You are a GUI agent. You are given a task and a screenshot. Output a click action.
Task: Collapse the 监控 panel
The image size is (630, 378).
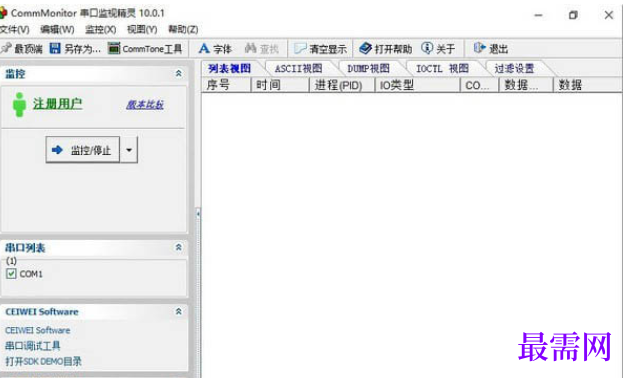pos(178,73)
